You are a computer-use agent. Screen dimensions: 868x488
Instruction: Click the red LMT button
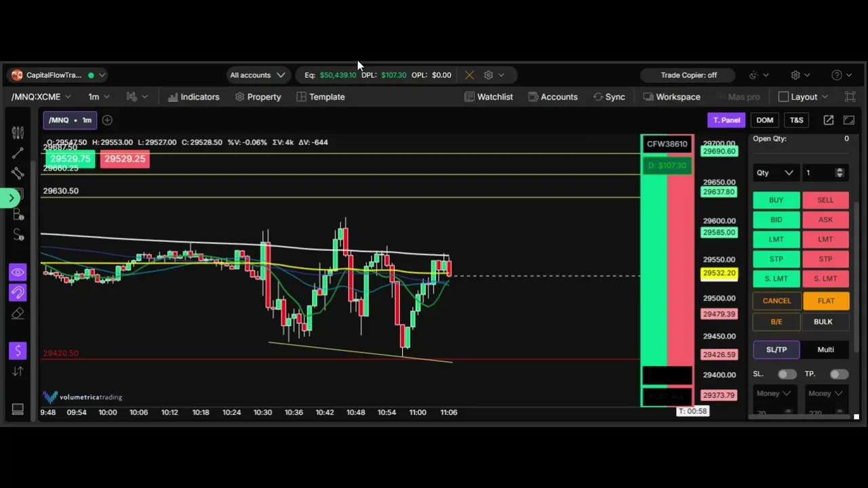coord(825,239)
